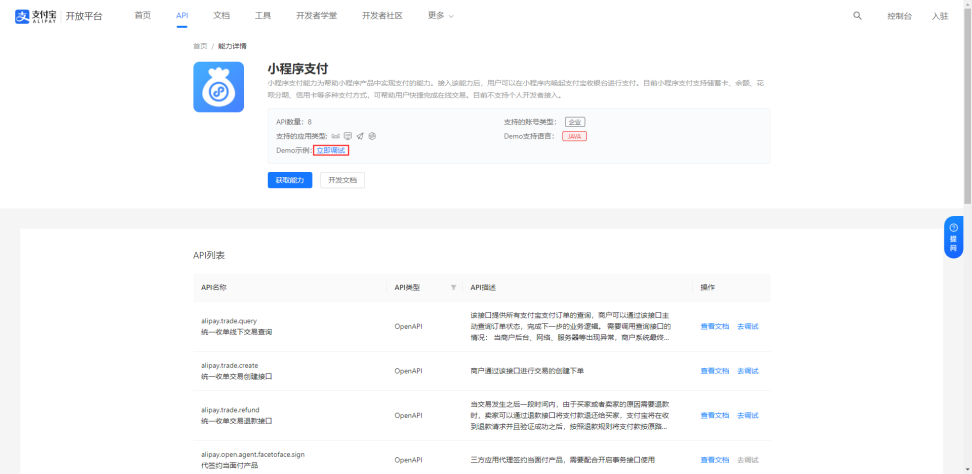
Task: Click the alipay.trade.refund API name
Action: 231,410
